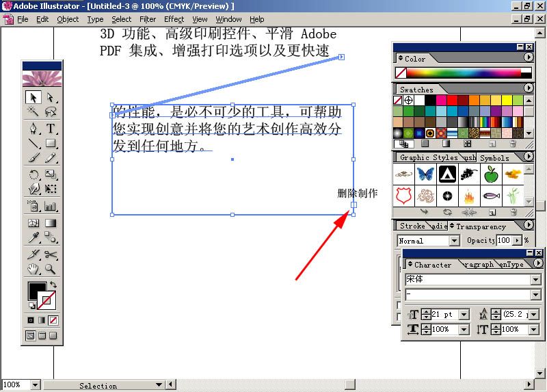Select the Type tool
The image size is (547, 392).
[51, 129]
